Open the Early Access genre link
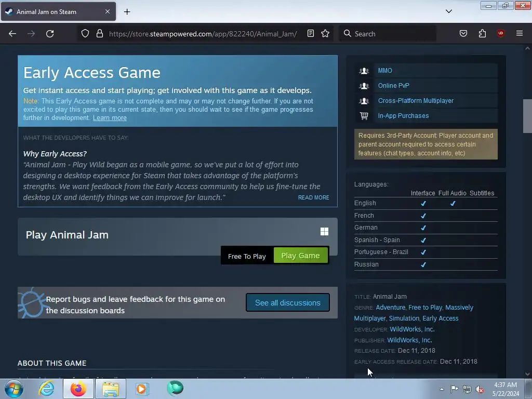 point(441,318)
